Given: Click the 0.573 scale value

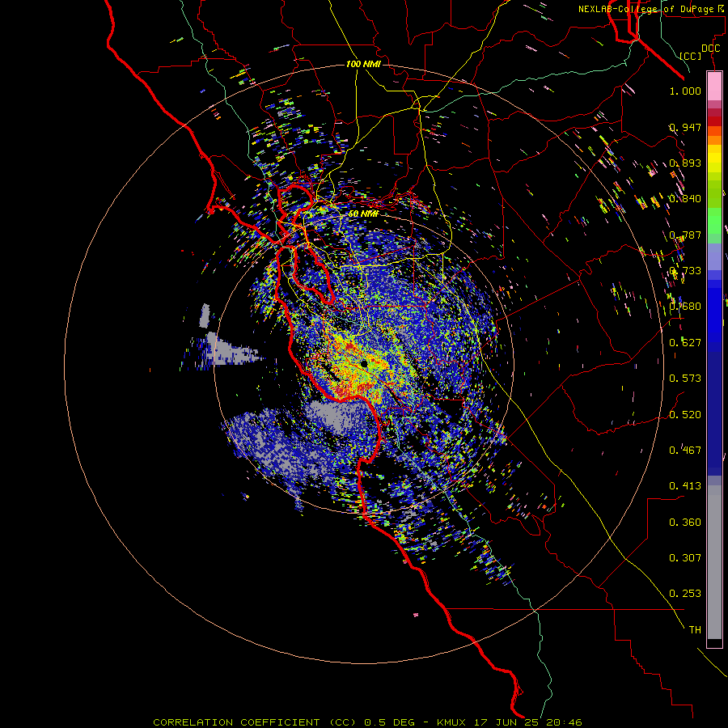Looking at the screenshot, I should click(685, 379).
